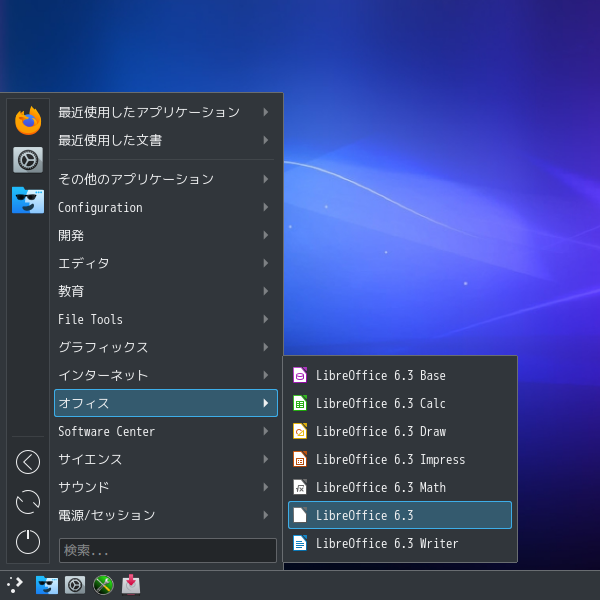Open the サイエンス menu category
This screenshot has height=600, width=600.
click(166, 459)
